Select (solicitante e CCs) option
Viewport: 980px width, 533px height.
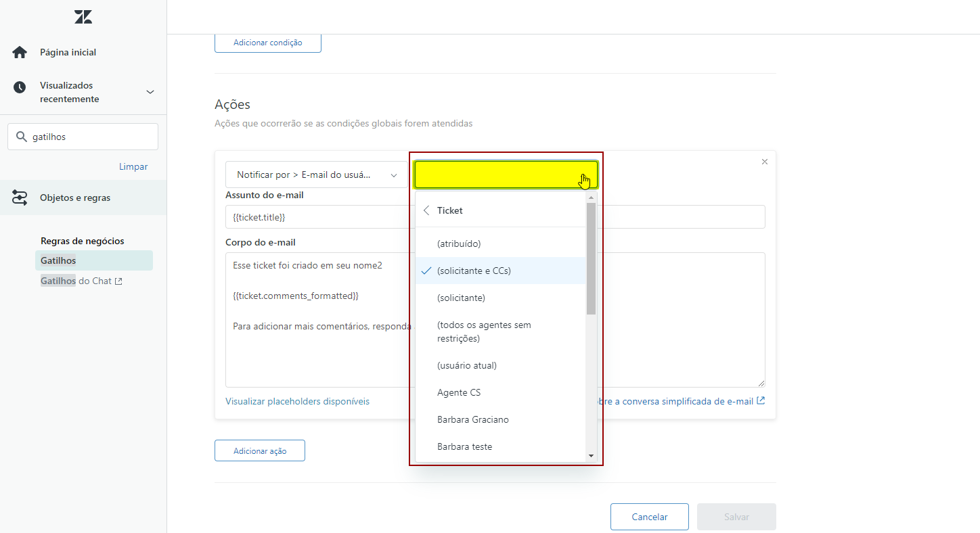pos(474,271)
